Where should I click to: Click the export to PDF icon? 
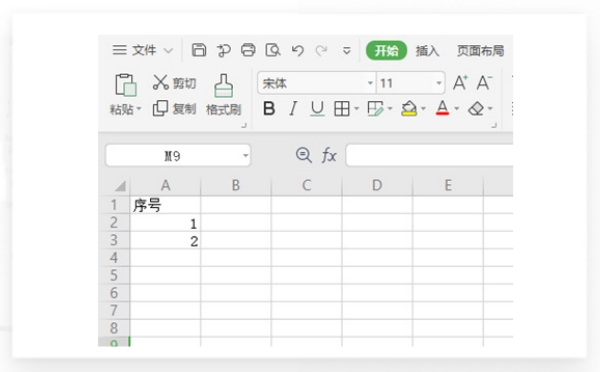pyautogui.click(x=223, y=50)
